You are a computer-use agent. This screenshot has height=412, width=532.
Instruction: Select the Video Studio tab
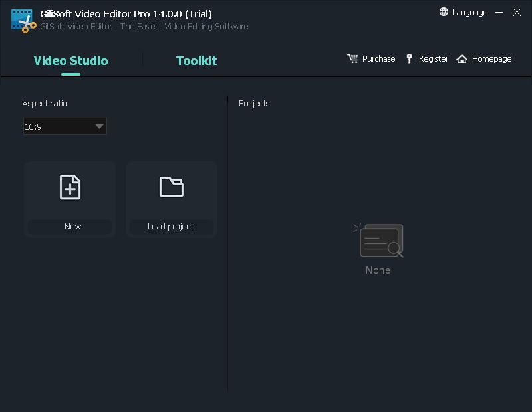tap(70, 60)
